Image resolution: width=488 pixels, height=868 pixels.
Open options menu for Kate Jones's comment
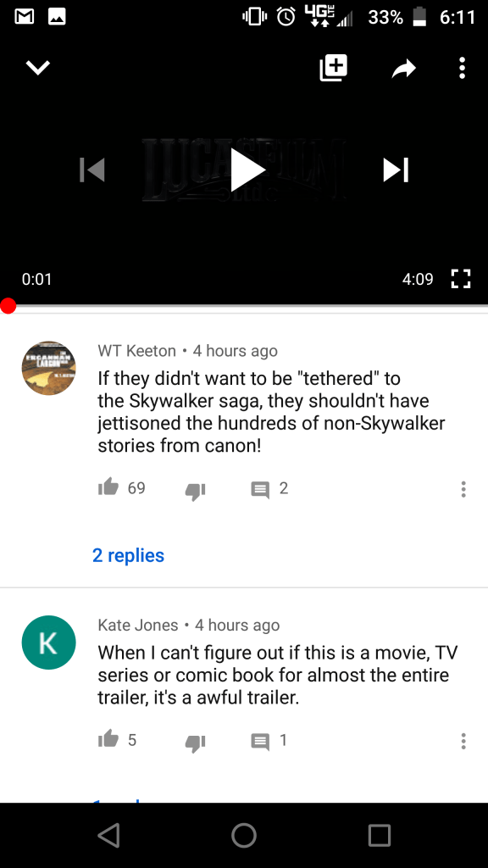(463, 741)
